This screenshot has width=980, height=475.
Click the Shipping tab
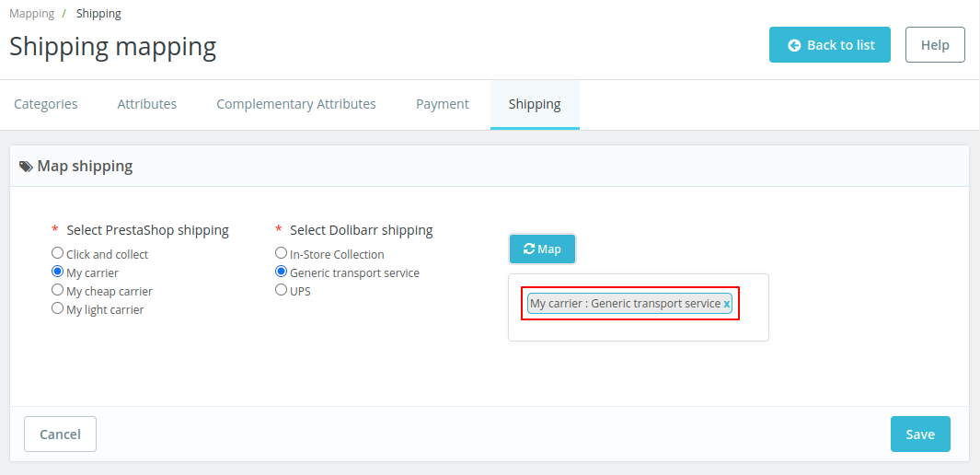(535, 104)
